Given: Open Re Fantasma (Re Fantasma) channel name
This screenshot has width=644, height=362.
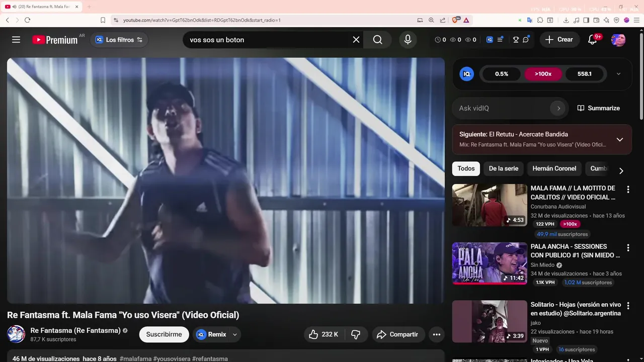Looking at the screenshot, I should click(x=75, y=330).
